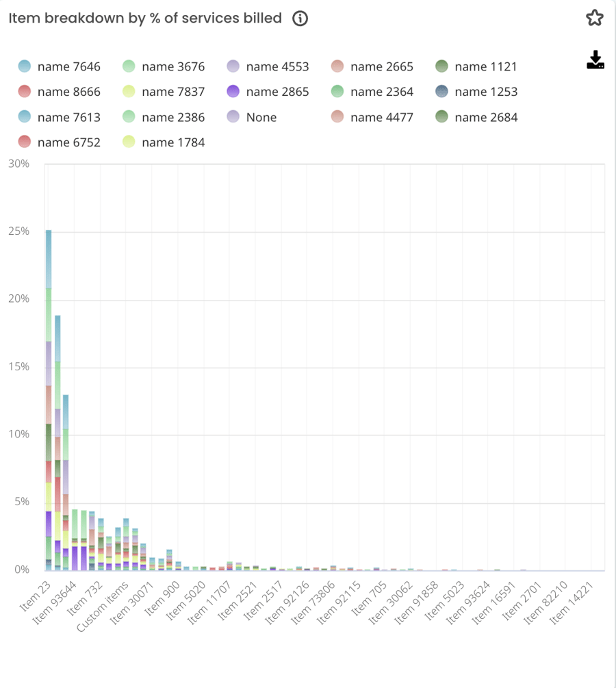Click the purple legend circle for name 2865
Viewport: 616px width, 688px height.
pos(233,91)
